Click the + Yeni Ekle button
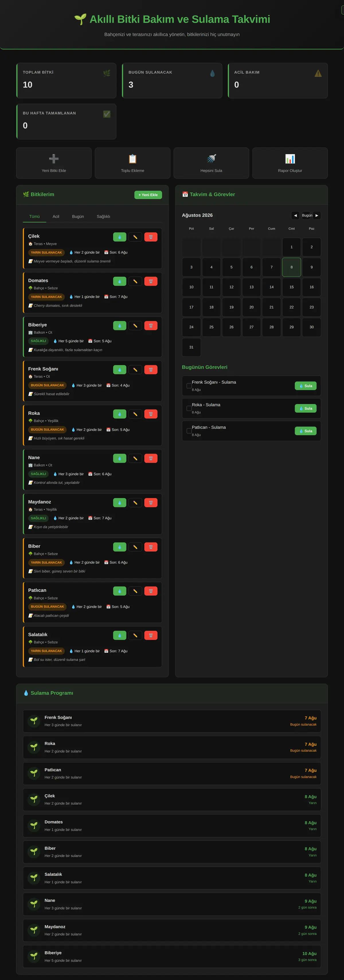This screenshot has height=980, width=344. [x=148, y=195]
